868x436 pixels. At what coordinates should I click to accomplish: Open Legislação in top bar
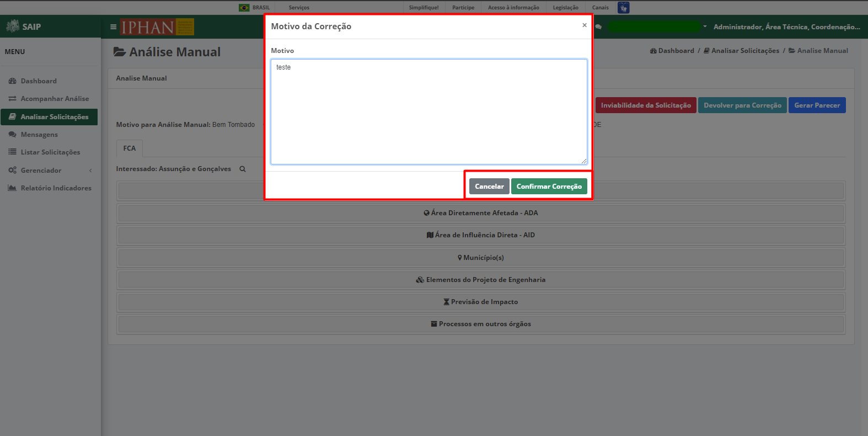566,8
